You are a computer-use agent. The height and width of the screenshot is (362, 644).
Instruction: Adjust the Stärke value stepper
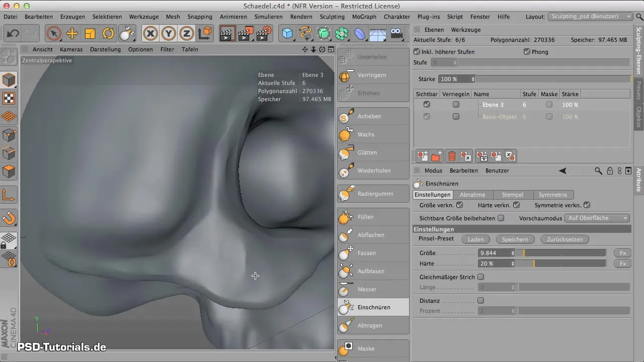tap(472, 79)
